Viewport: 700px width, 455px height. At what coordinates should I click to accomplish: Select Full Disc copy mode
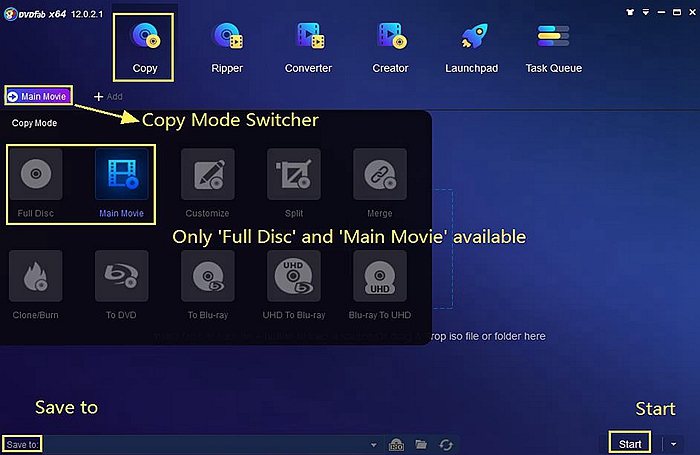[36, 183]
